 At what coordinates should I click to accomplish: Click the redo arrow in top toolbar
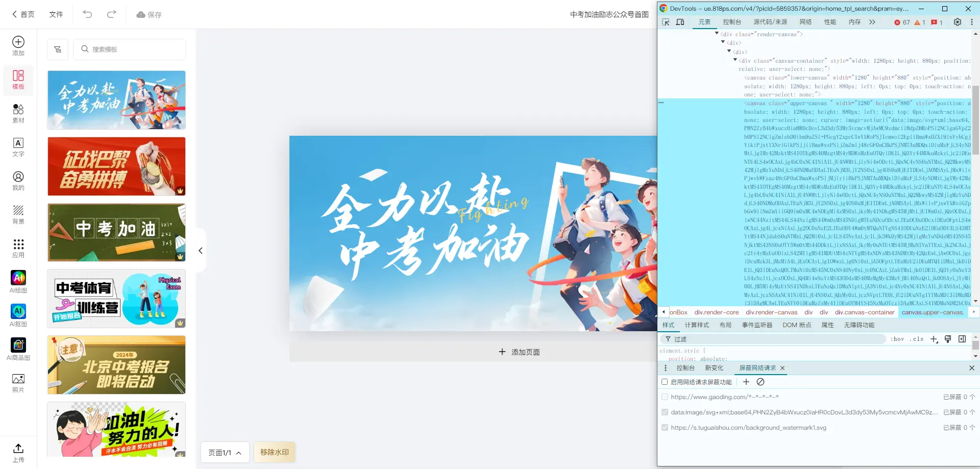pos(111,14)
